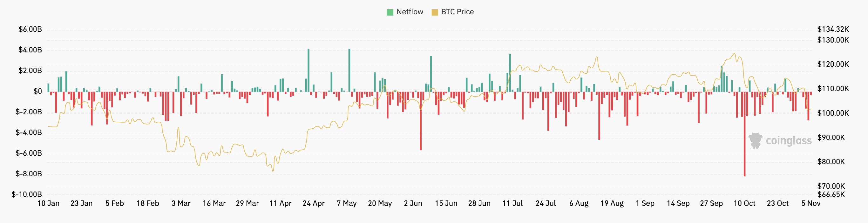This screenshot has width=868, height=223.
Task: Click the $134.32K right axis label
Action: click(833, 29)
